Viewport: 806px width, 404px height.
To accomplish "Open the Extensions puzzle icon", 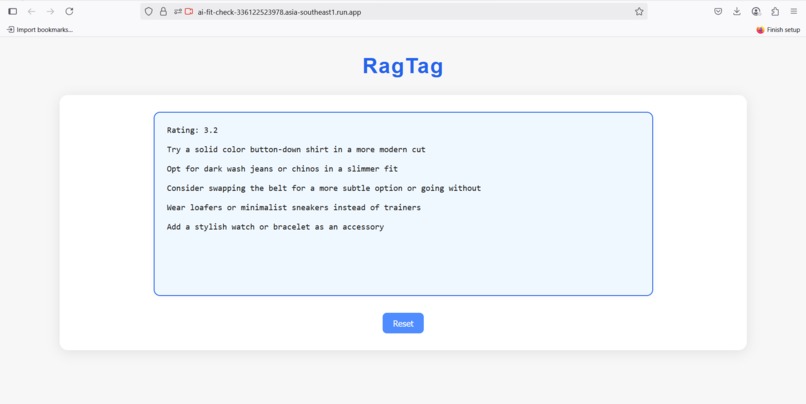I will (x=775, y=11).
